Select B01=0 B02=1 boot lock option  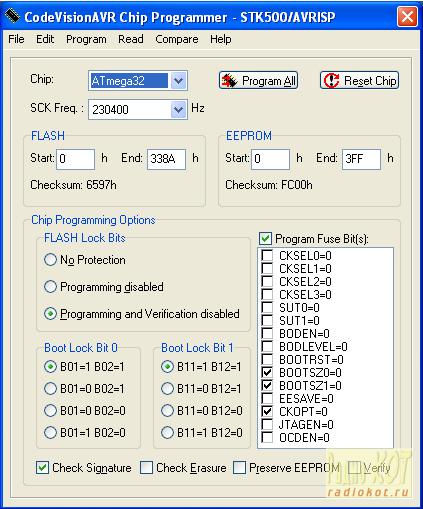point(50,389)
